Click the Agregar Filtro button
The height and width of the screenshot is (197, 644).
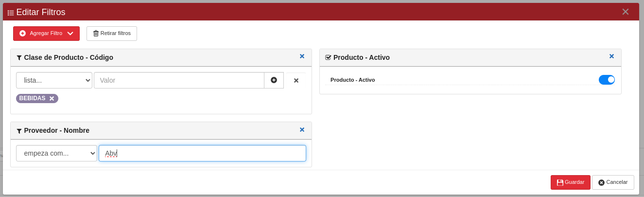[46, 34]
